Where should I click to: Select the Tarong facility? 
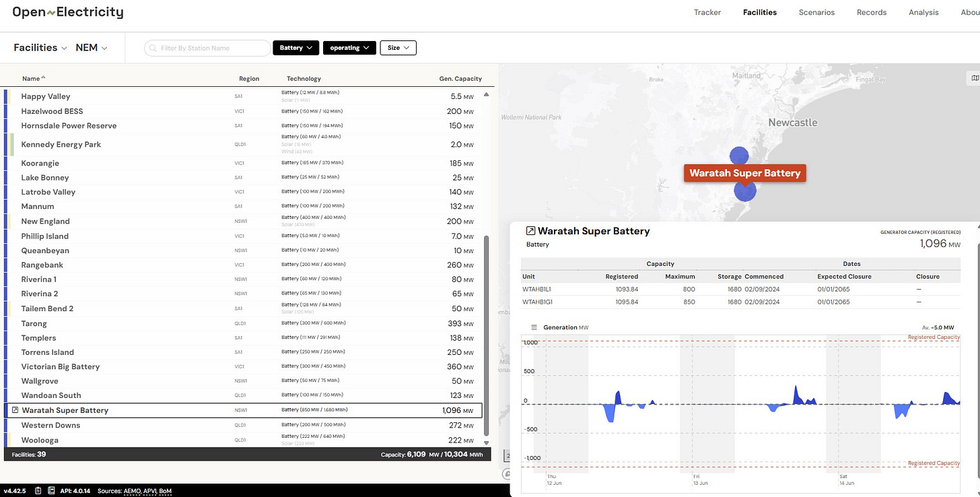[x=243, y=324]
